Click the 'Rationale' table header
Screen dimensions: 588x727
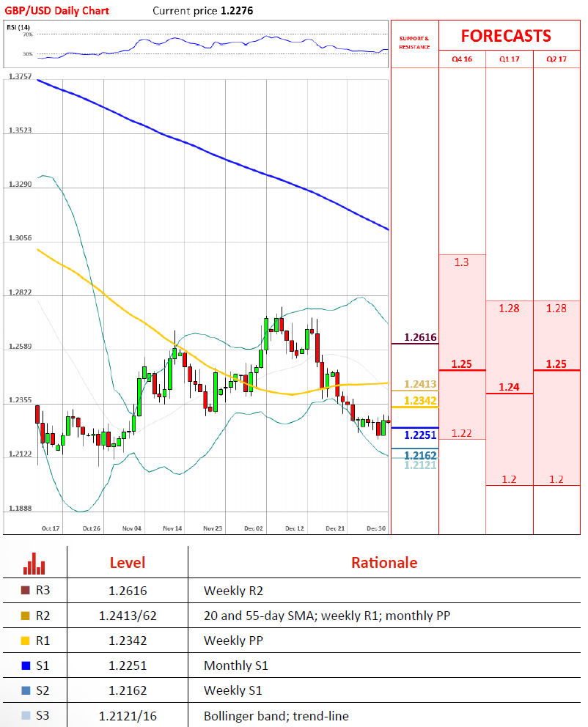coord(384,562)
